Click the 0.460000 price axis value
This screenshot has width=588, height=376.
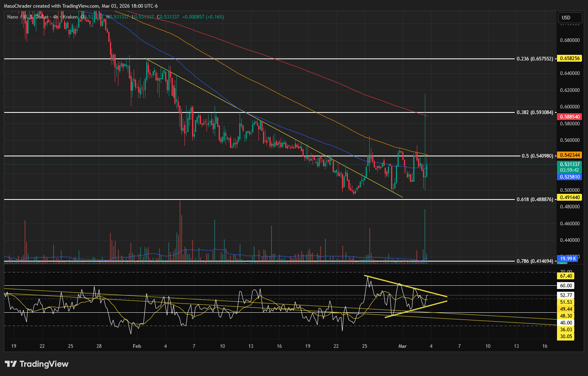569,224
